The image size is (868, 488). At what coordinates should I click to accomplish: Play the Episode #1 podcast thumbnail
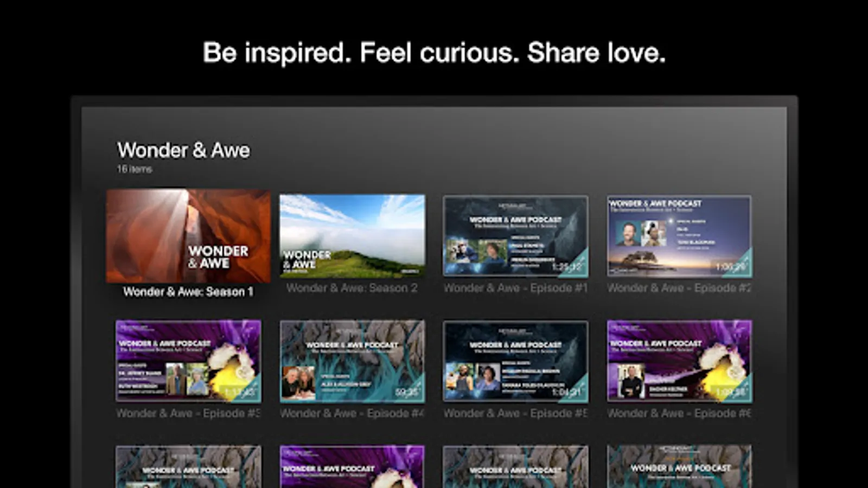(x=515, y=236)
